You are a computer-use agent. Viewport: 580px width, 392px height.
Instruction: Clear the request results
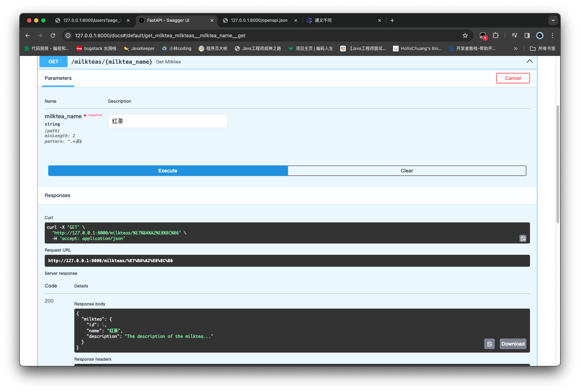pyautogui.click(x=407, y=171)
